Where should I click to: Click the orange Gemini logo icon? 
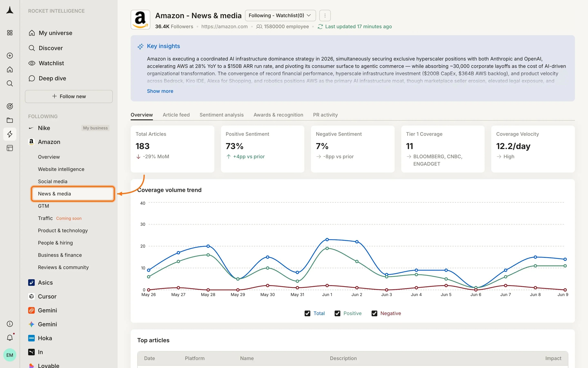point(31,310)
